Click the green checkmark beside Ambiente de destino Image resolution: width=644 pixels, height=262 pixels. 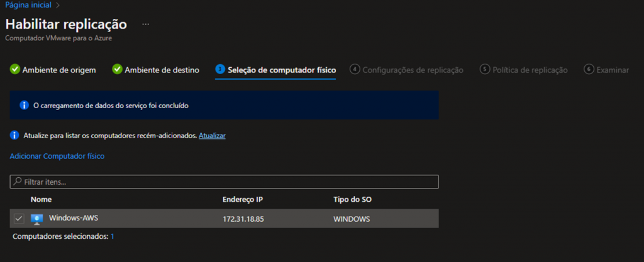(117, 70)
